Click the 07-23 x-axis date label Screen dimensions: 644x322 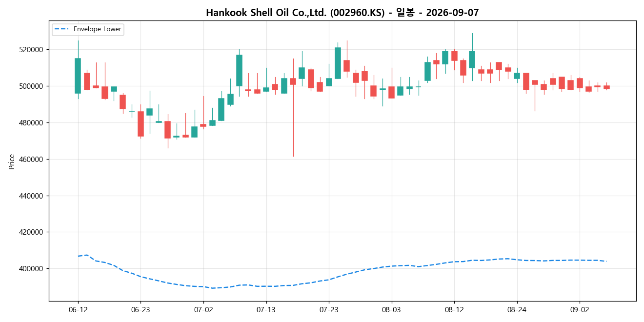[329, 309]
